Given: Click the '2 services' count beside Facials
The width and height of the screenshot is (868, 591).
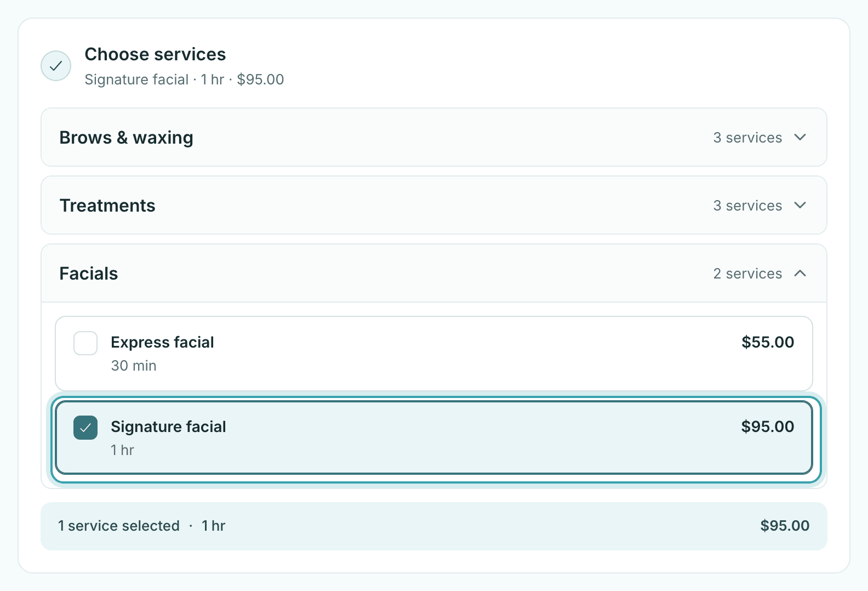Looking at the screenshot, I should coord(747,274).
